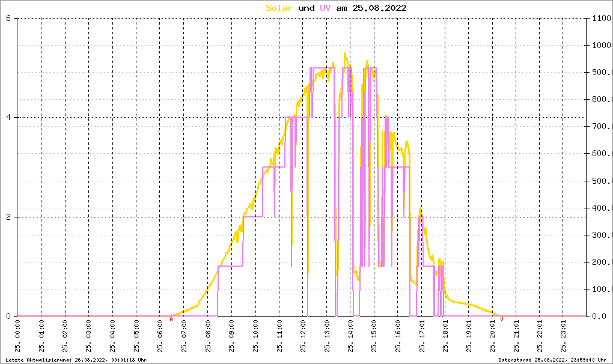Screen dimensions: 613x364
Task: Click the time axis label '25. 21:01'
Action: (x=516, y=336)
